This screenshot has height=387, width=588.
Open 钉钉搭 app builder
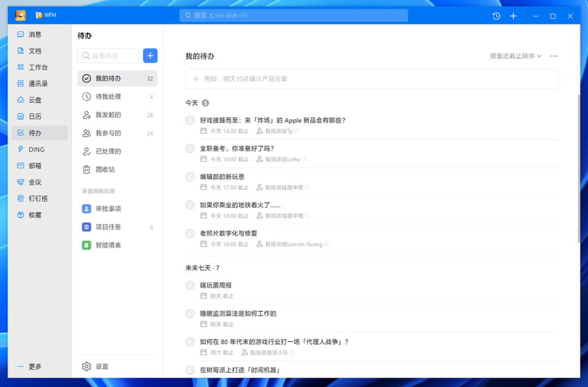pyautogui.click(x=39, y=199)
